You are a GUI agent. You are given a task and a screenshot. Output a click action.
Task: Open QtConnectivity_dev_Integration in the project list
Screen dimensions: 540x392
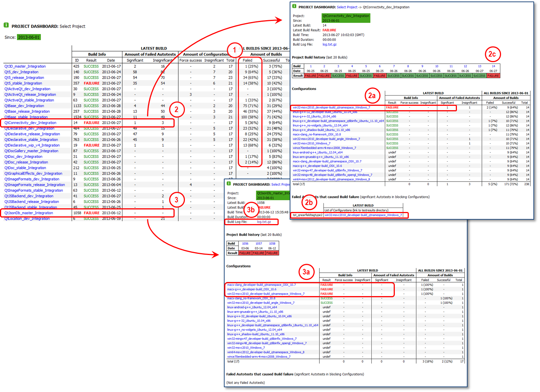[30, 123]
